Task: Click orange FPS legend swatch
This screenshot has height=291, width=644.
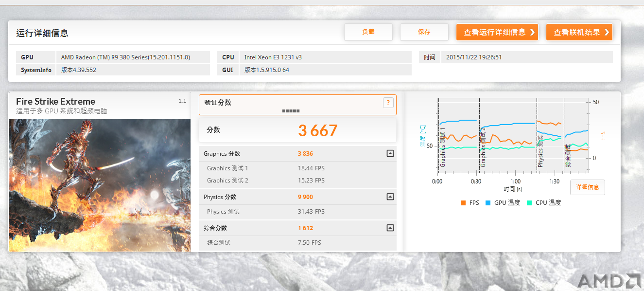Action: tap(463, 203)
